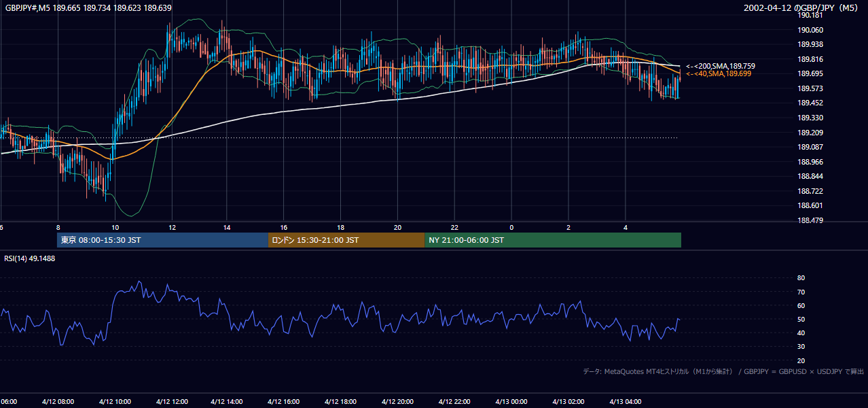The width and height of the screenshot is (868, 408).
Task: Click price scale value 189.938
Action: point(810,44)
